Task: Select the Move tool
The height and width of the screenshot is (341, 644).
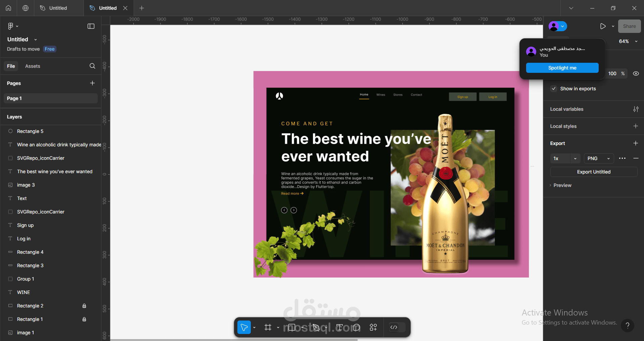Action: 244,327
